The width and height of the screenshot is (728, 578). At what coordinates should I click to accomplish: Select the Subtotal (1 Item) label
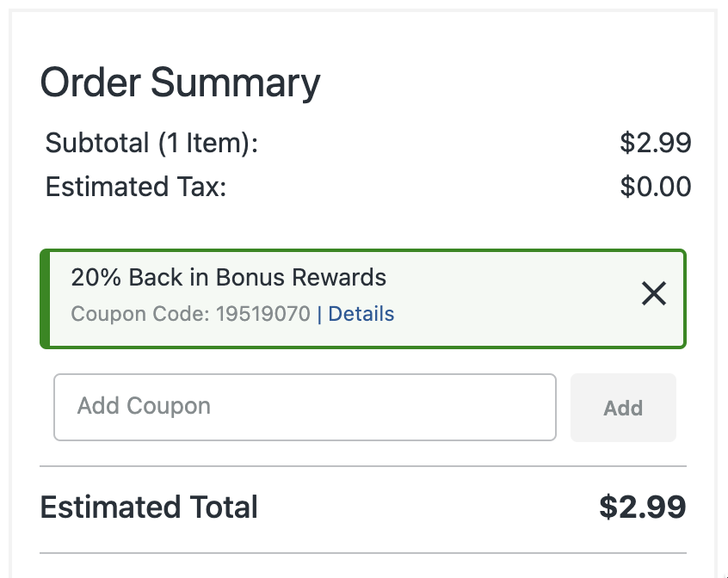(x=151, y=143)
